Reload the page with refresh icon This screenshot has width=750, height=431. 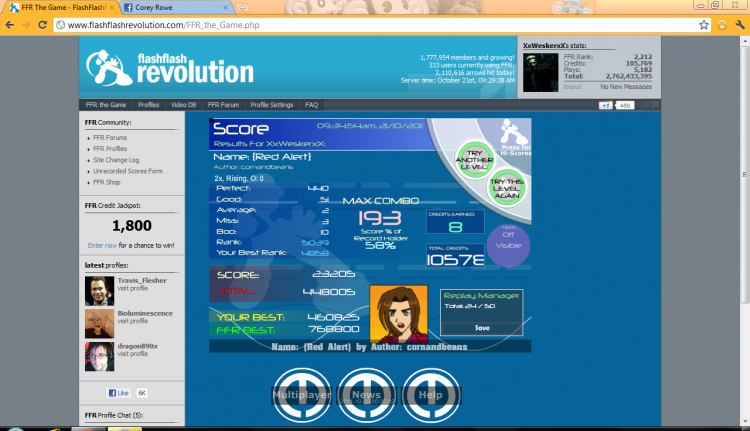[x=43, y=25]
